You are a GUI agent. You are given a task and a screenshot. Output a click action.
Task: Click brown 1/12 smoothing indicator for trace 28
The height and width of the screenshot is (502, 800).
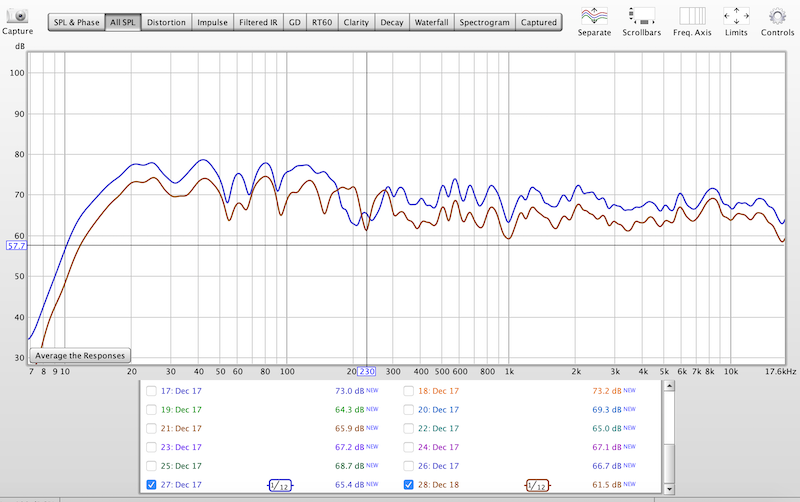537,485
